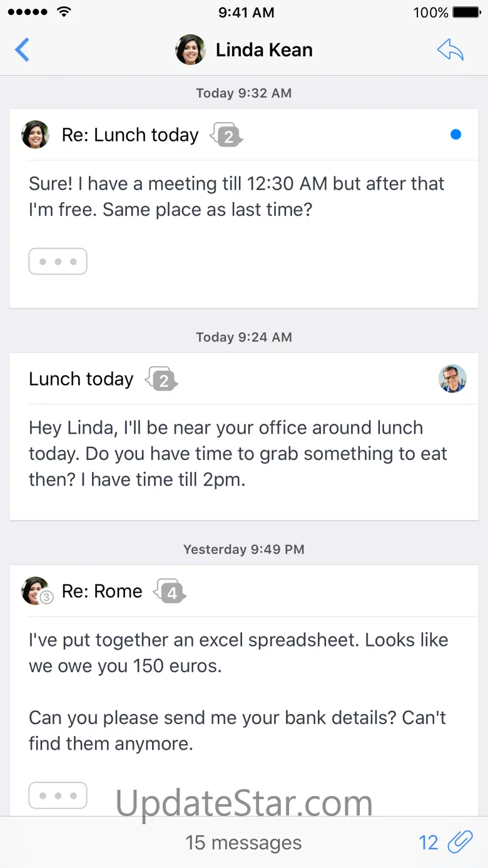Tap the 12 attachments count
Image resolution: width=488 pixels, height=868 pixels.
click(x=429, y=843)
